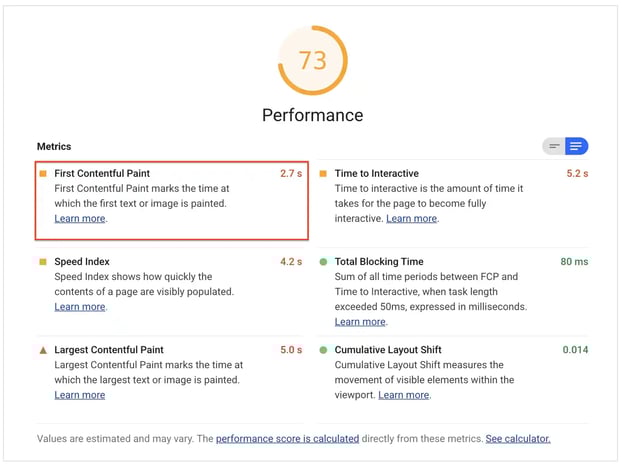
Task: Open the 'performance score is calculated' link
Action: [287, 438]
